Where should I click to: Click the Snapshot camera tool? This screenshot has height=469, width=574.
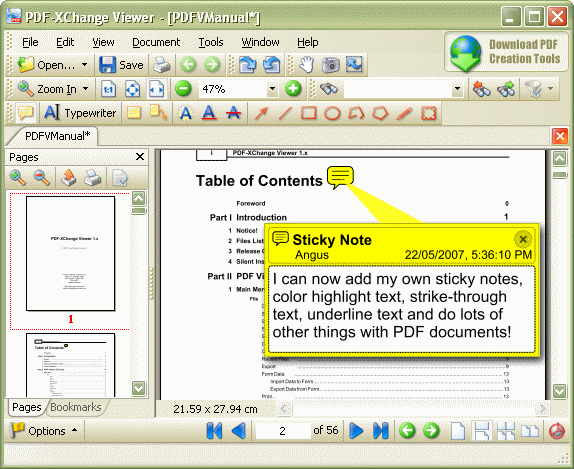331,65
